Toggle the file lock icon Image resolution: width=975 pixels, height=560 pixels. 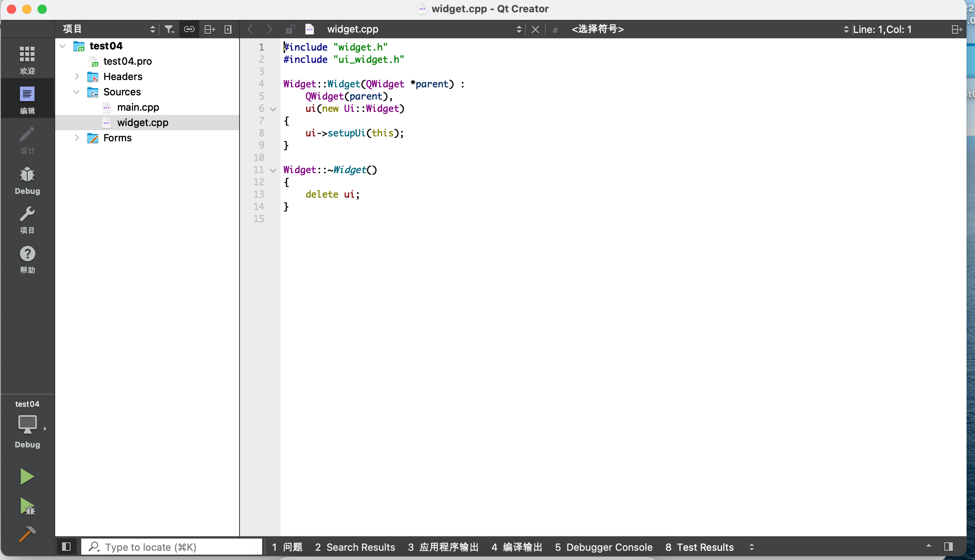[290, 29]
